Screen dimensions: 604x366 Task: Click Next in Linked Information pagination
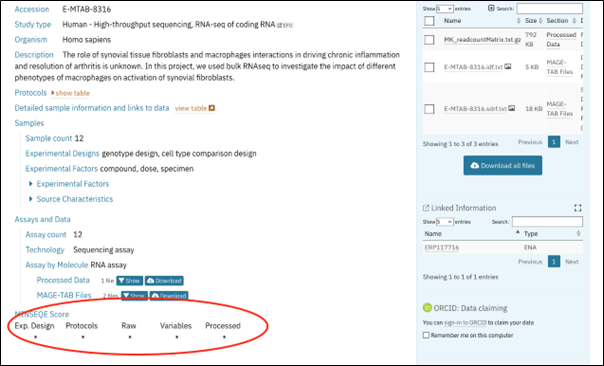[x=572, y=262]
